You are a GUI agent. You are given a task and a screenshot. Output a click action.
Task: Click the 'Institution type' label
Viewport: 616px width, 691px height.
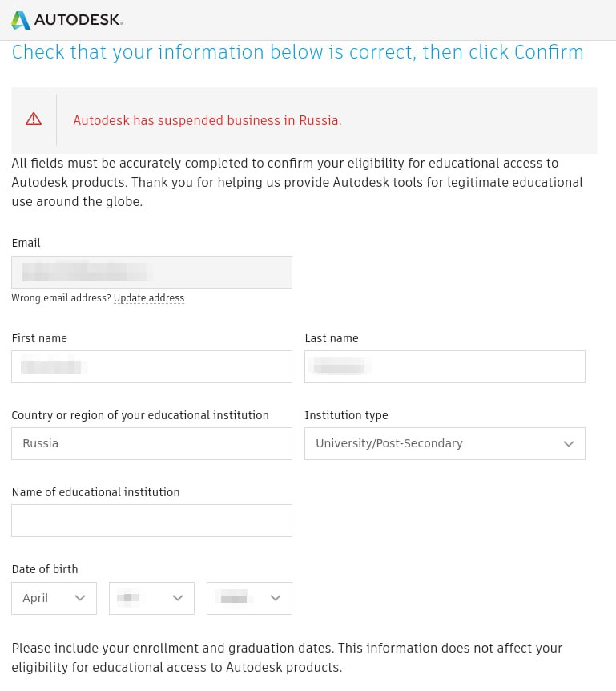tap(346, 415)
